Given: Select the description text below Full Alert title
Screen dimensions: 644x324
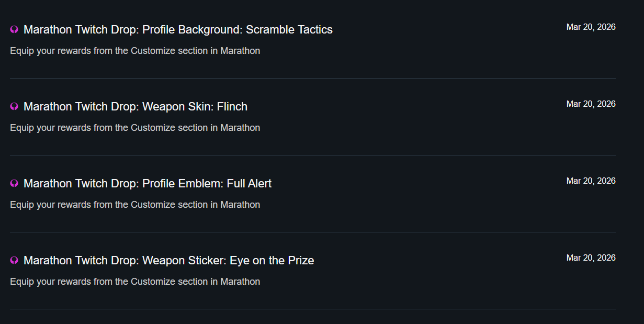Looking at the screenshot, I should (x=135, y=205).
